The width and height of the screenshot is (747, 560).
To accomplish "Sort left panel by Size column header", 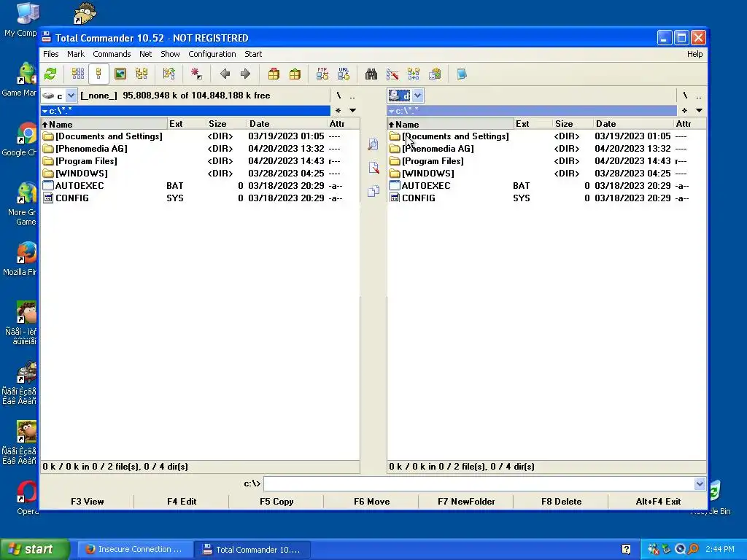I will tap(226, 124).
